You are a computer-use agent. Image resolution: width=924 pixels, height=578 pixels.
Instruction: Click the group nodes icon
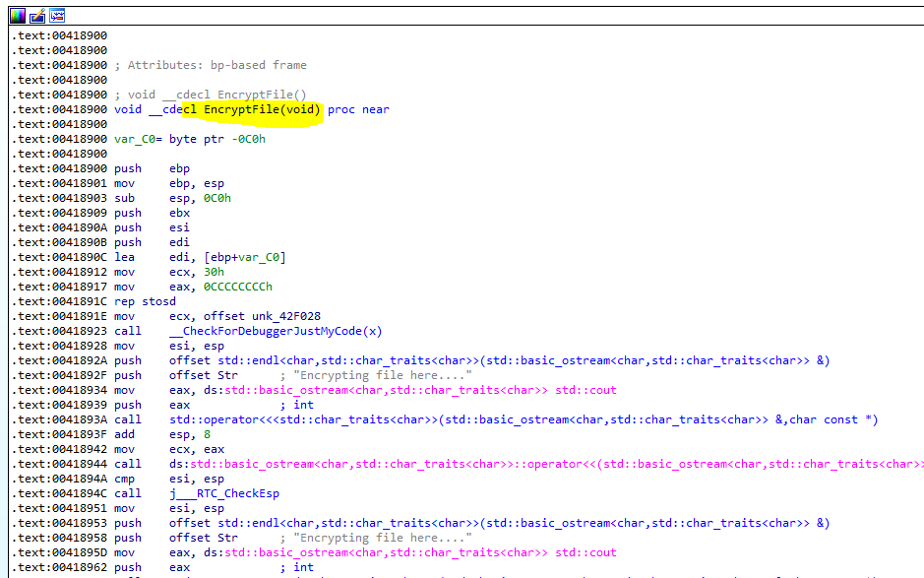[57, 16]
